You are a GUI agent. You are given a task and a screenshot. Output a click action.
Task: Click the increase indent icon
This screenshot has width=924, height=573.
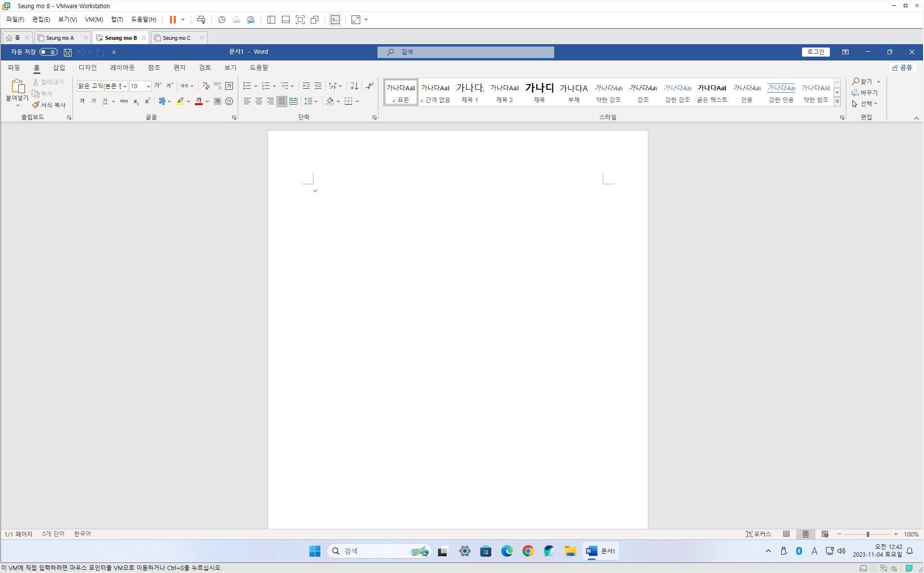pyautogui.click(x=318, y=86)
